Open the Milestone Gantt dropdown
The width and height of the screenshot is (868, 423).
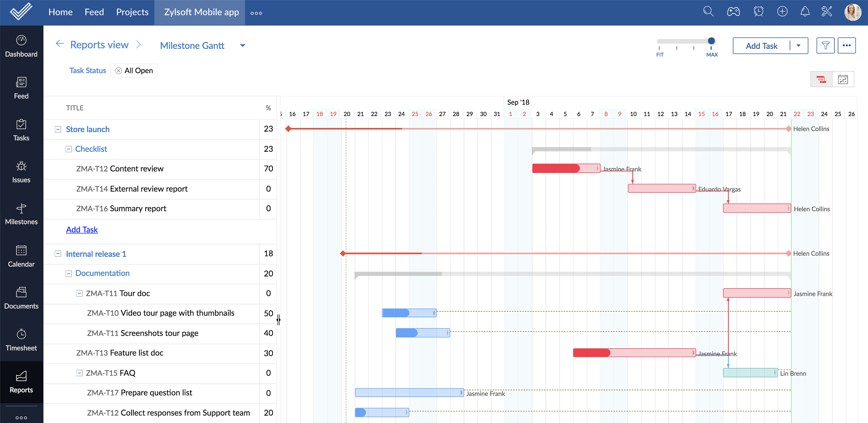tap(242, 46)
